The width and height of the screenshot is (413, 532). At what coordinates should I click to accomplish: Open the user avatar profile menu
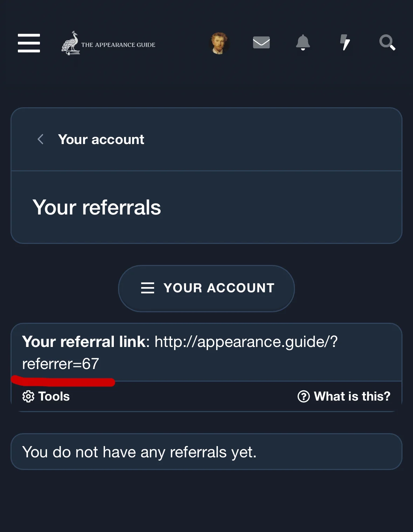[x=219, y=43]
